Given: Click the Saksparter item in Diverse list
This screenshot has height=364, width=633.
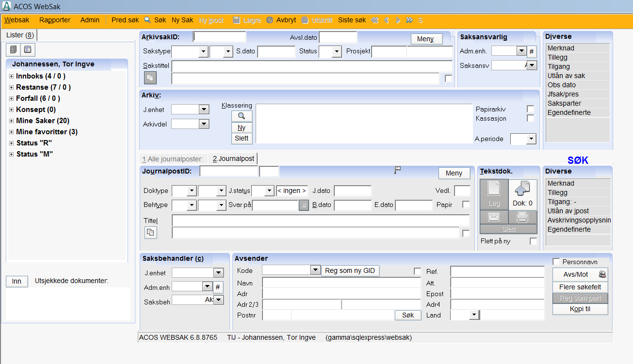Looking at the screenshot, I should coord(578,103).
